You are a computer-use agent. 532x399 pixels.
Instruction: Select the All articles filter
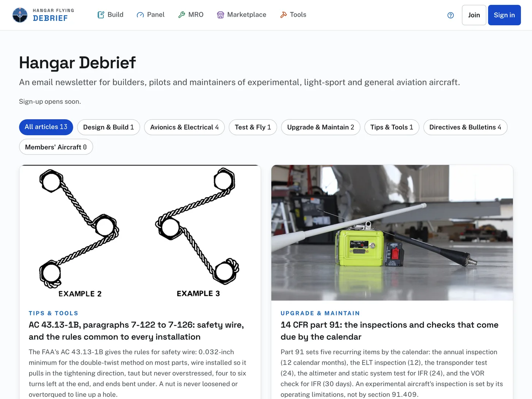[x=46, y=127]
